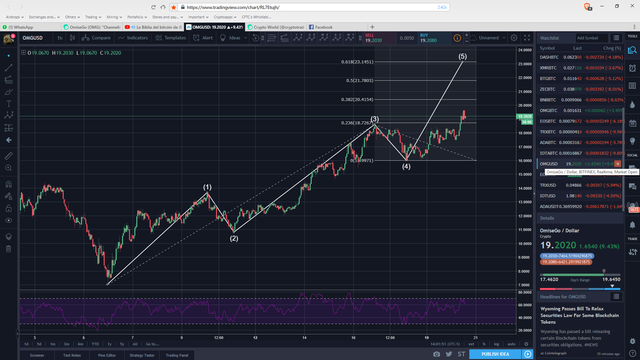Choose the pitchfork tool in left toolbar

[x=9, y=80]
